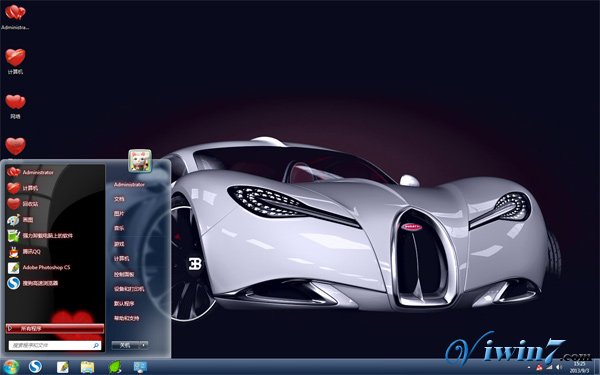
Task: Open 默认程序 in the Start menu
Action: coord(124,303)
